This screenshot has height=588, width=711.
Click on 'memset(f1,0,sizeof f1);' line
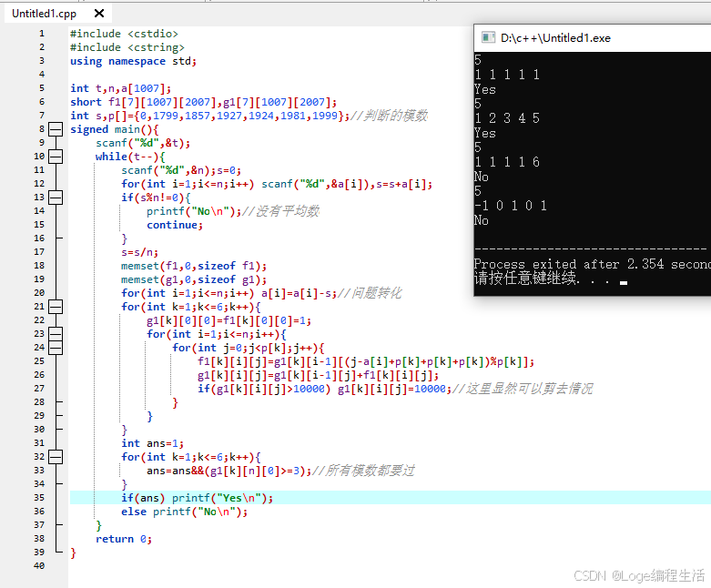[194, 266]
